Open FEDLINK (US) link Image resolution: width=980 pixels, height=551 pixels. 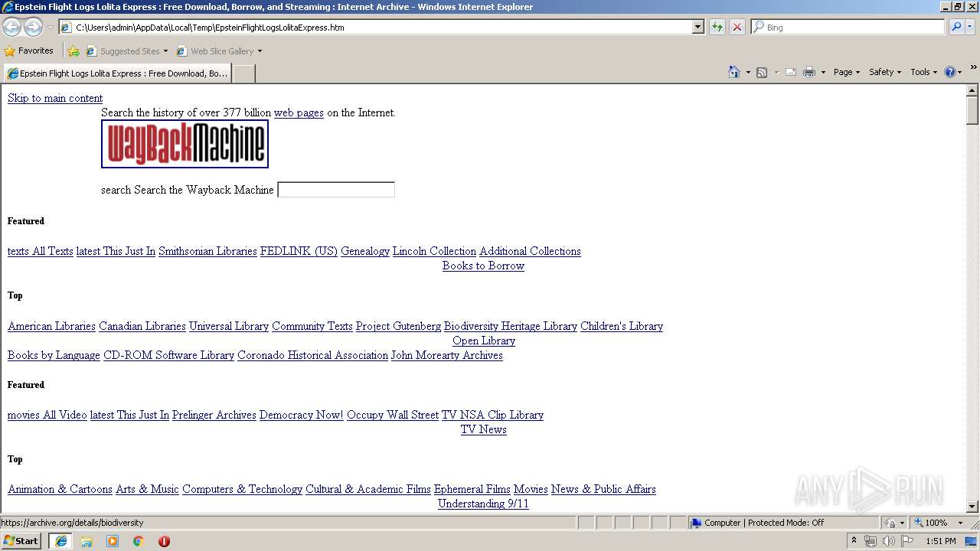point(299,251)
